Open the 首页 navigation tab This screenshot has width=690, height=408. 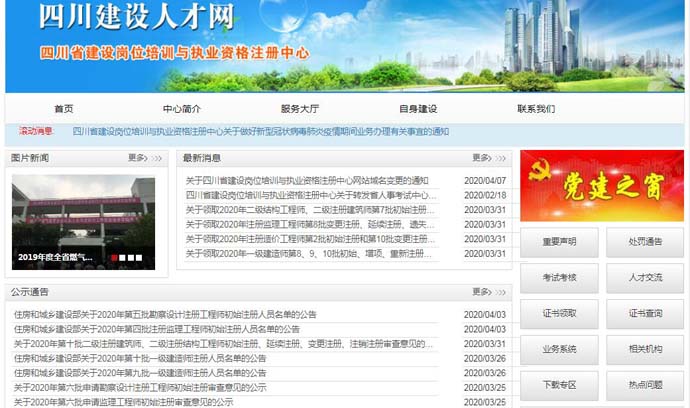coord(64,109)
